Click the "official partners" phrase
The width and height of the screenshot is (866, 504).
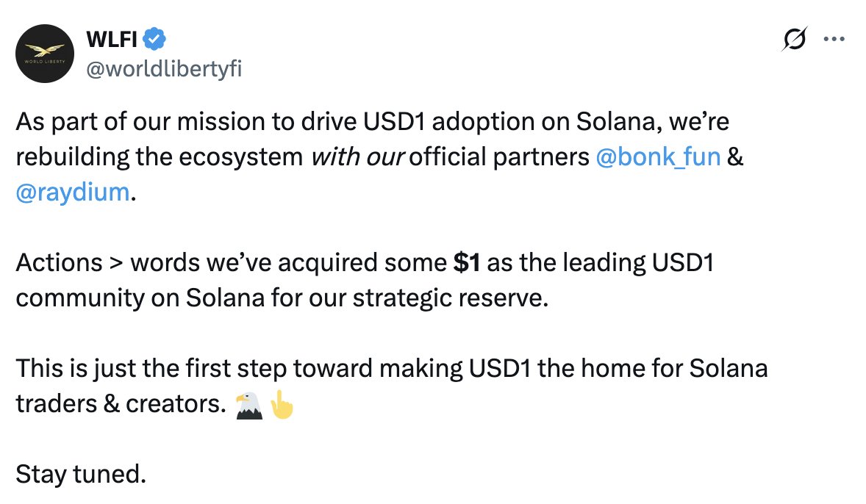click(500, 157)
